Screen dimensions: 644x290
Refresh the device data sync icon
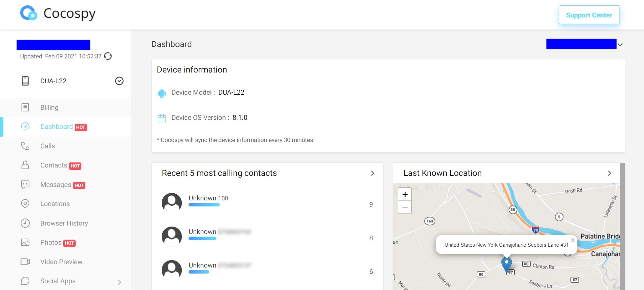[x=108, y=56]
